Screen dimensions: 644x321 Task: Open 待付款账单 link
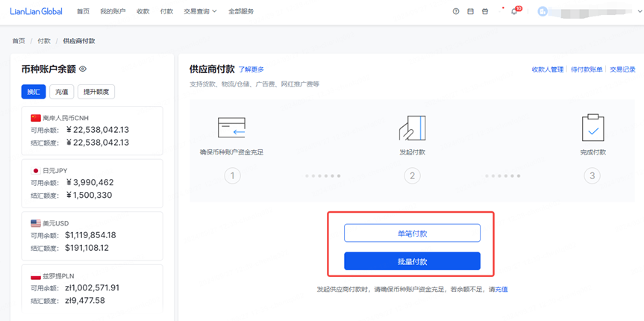(587, 69)
